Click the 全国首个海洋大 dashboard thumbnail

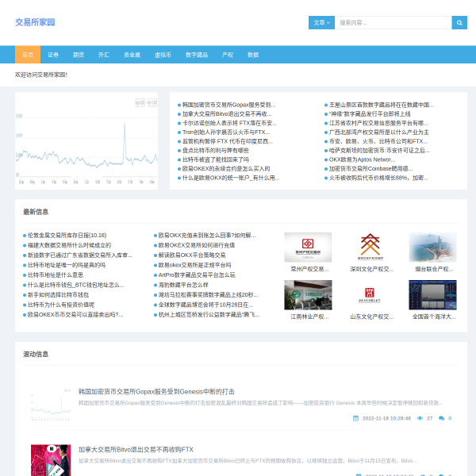[432, 295]
